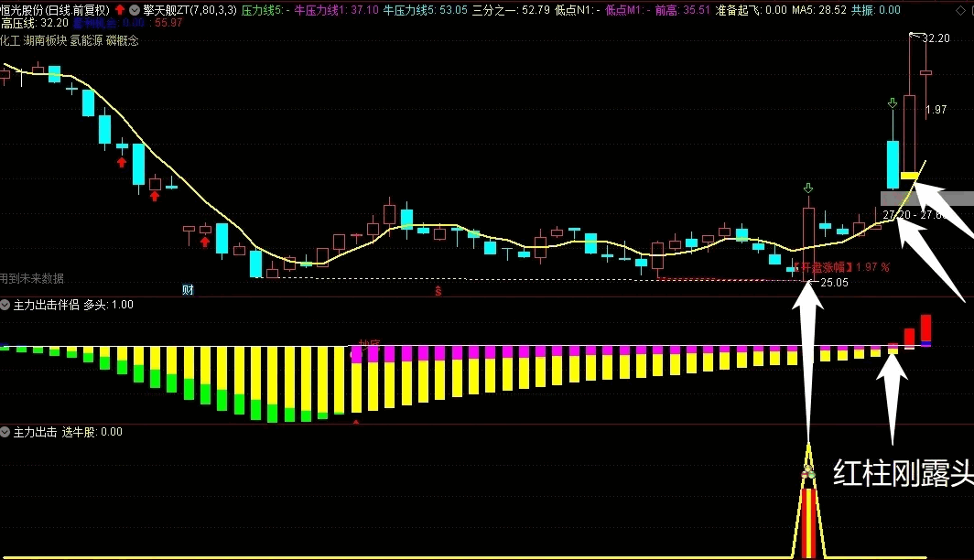Click the green down-arrow above the tall cyan candle
Image resolution: width=974 pixels, height=560 pixels.
pyautogui.click(x=893, y=103)
